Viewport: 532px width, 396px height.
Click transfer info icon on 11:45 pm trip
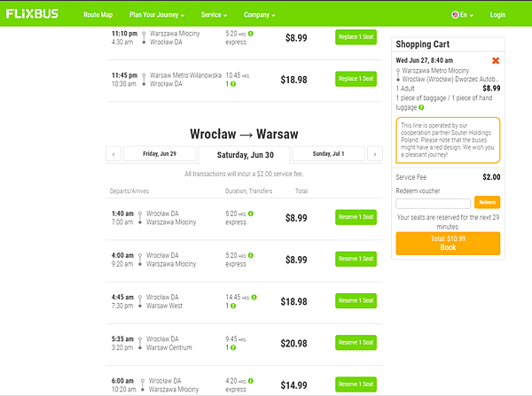point(233,84)
